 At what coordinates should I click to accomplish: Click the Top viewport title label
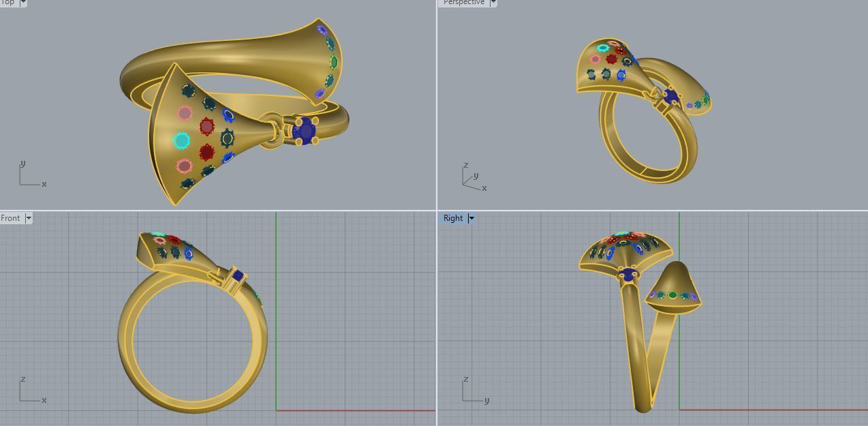(8, 3)
